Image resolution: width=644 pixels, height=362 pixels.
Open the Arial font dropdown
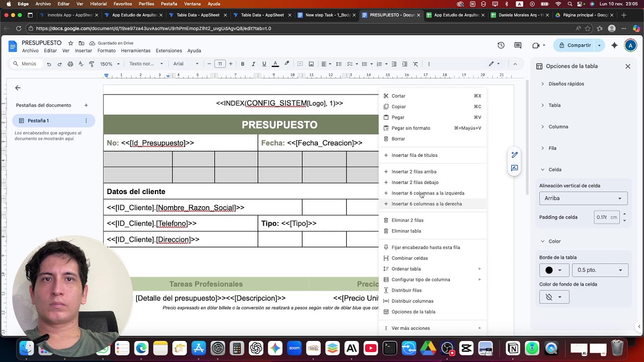click(x=186, y=64)
